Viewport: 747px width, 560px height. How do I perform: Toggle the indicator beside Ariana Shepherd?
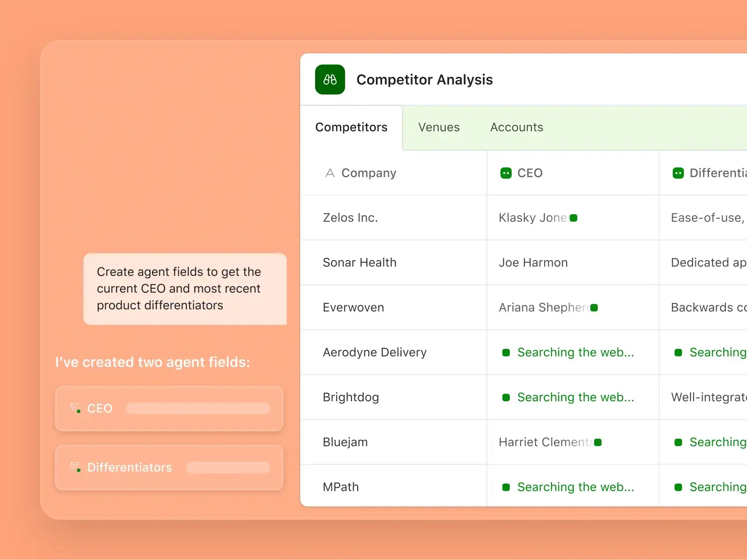pyautogui.click(x=594, y=308)
